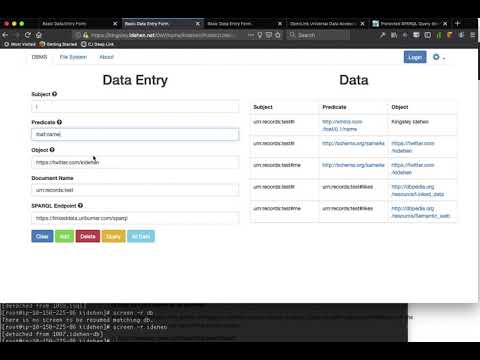Open the Firefox sidebar toggle icon
The width and height of the screenshot is (480, 360).
tap(428, 35)
